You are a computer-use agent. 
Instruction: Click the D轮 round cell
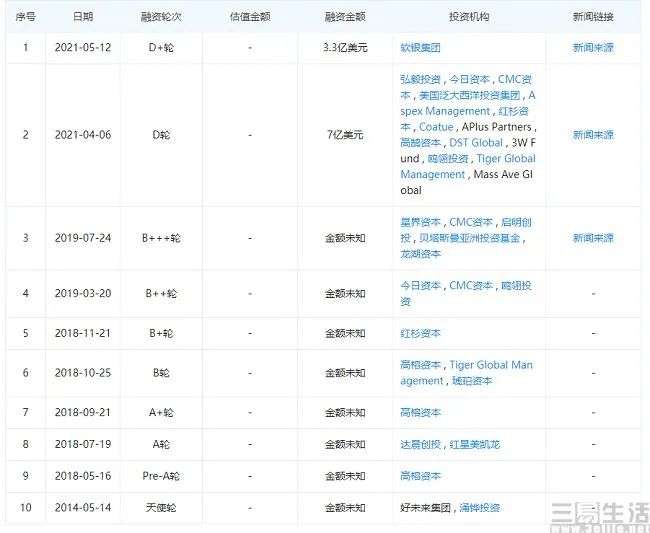click(x=161, y=135)
